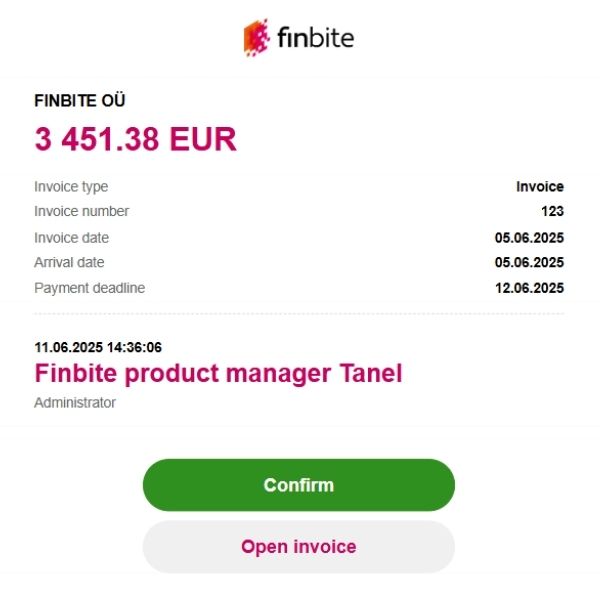The height and width of the screenshot is (600, 600).
Task: Click the Invoice type label
Action: click(x=71, y=187)
